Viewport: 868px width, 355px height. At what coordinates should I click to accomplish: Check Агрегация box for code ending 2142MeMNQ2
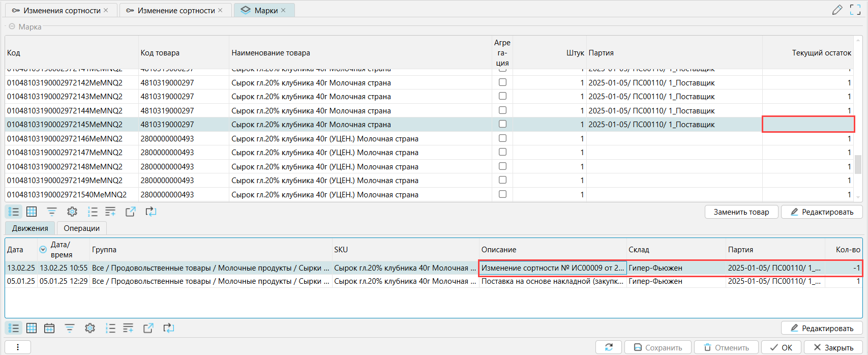(x=502, y=82)
